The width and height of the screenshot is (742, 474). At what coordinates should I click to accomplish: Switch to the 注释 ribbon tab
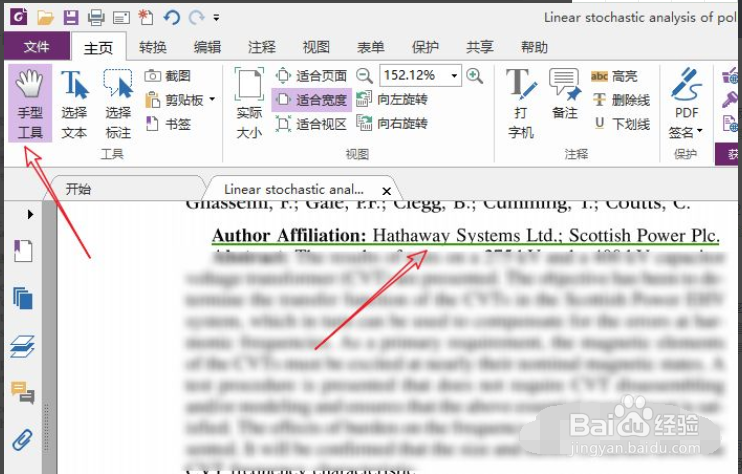[262, 47]
